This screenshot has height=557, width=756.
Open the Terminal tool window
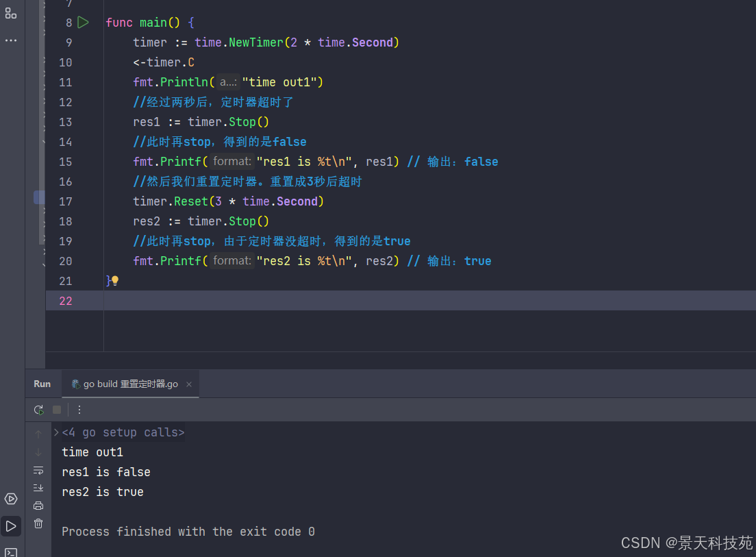(x=11, y=551)
